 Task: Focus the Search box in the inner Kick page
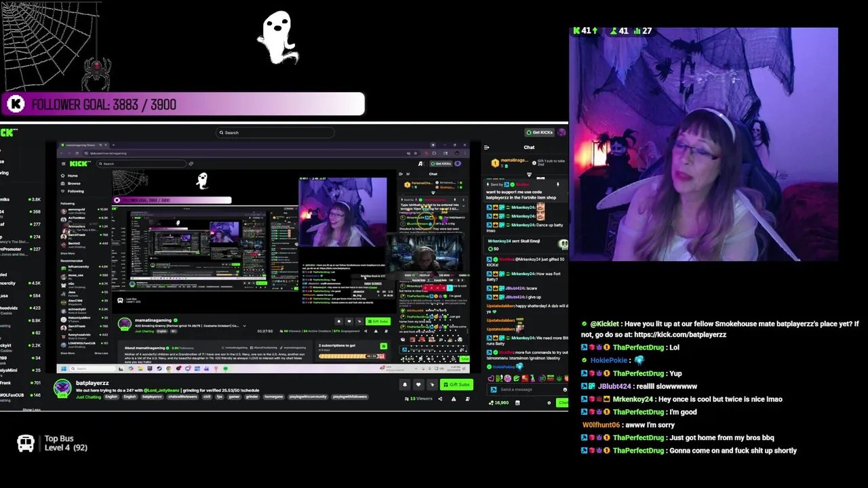[140, 163]
